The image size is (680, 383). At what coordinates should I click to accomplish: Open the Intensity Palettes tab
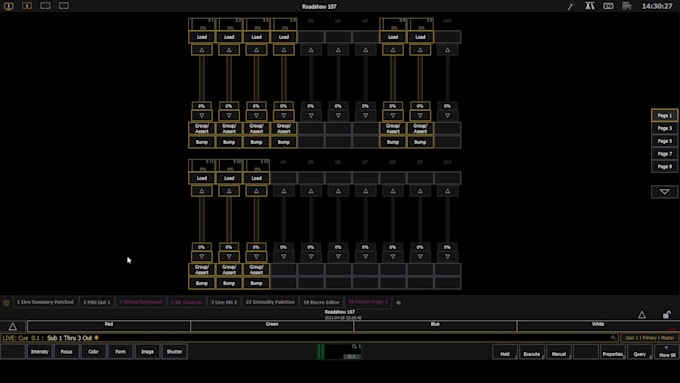coord(270,302)
